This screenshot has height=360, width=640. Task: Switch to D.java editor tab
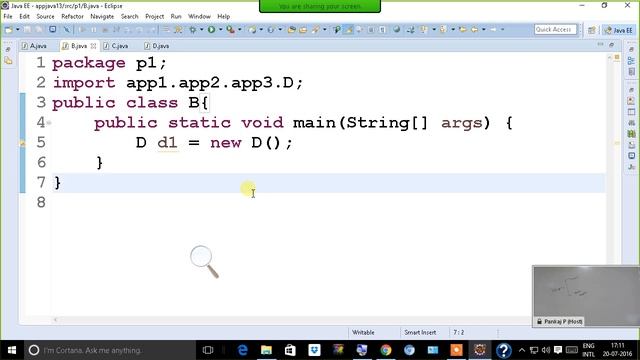coord(157,46)
